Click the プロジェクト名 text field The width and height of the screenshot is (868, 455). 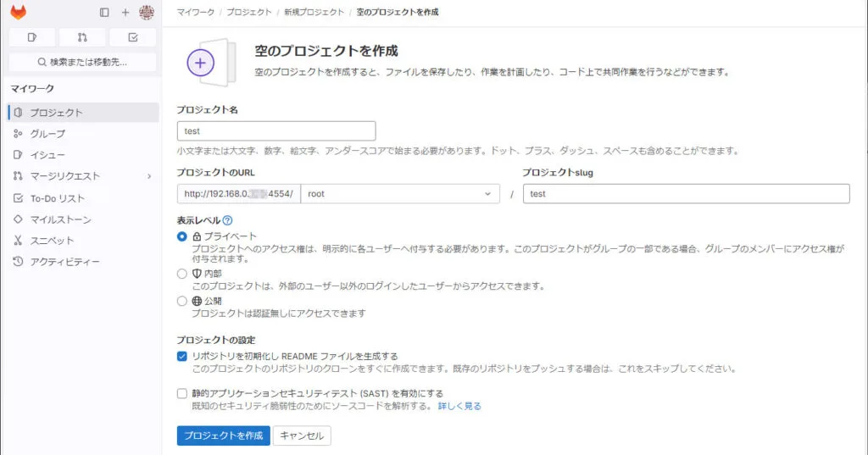276,131
